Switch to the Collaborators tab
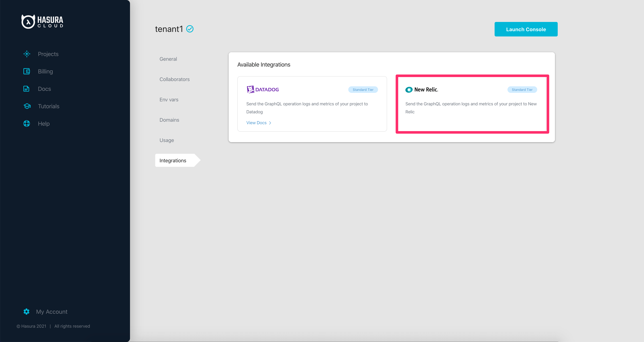The image size is (644, 342). (174, 79)
